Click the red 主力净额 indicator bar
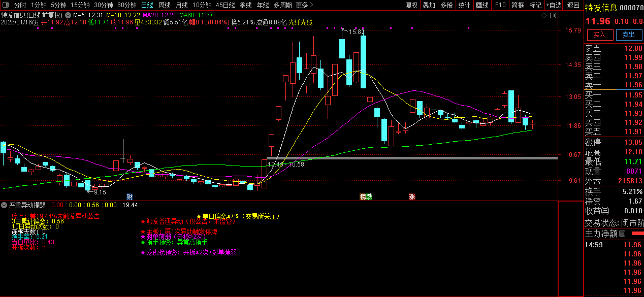The width and height of the screenshot is (644, 297). [x=637, y=234]
